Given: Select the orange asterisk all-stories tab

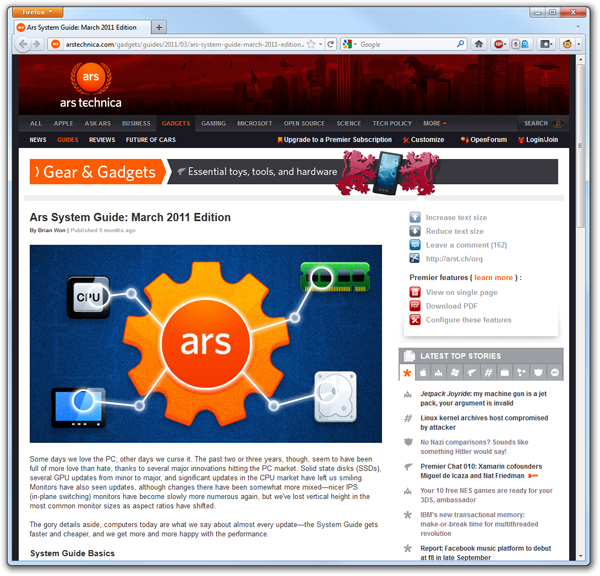Looking at the screenshot, I should [x=407, y=372].
